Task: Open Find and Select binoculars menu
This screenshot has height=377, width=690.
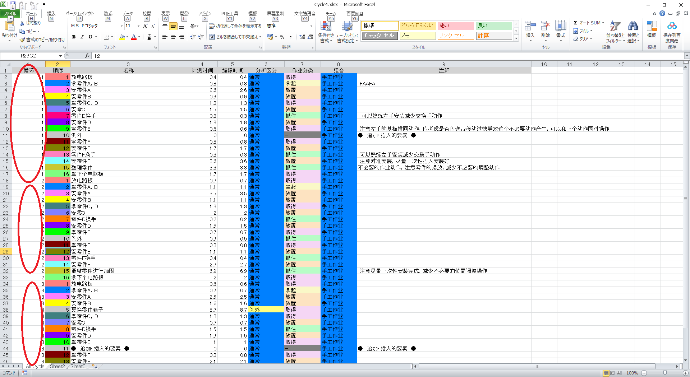Action: (x=633, y=32)
